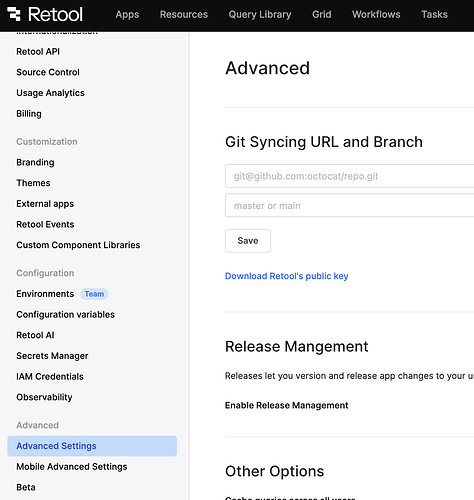
Task: Select Mobile Advanced Settings
Action: click(72, 467)
